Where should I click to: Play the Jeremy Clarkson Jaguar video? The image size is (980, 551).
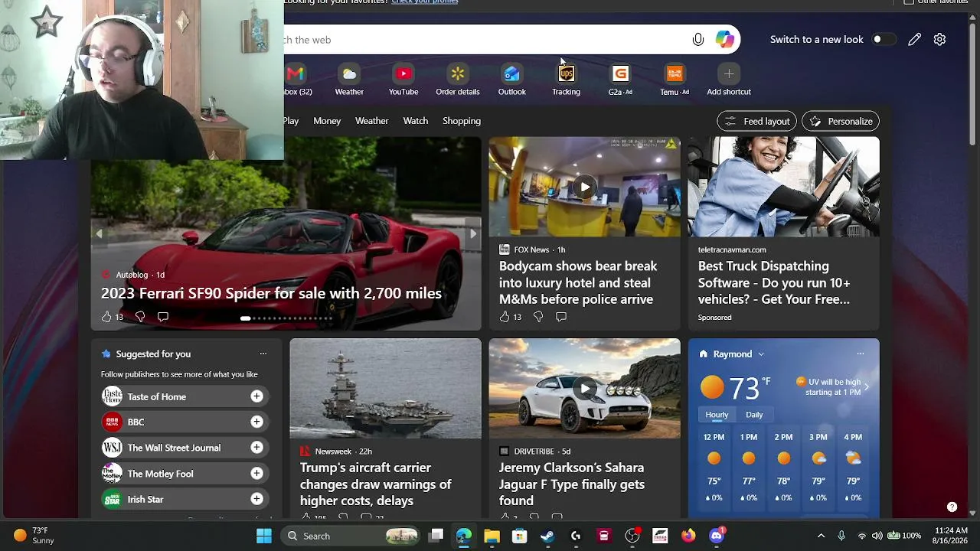pyautogui.click(x=585, y=389)
